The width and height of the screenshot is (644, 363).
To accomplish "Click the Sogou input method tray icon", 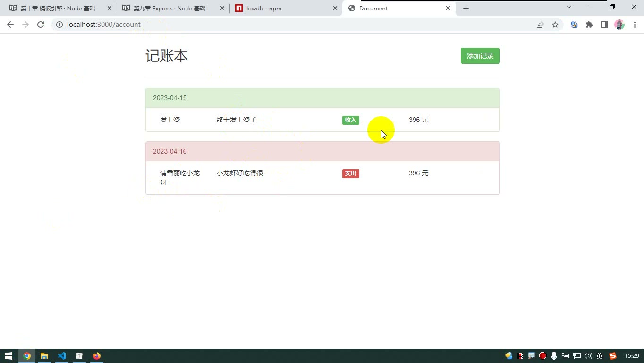I will 613,356.
